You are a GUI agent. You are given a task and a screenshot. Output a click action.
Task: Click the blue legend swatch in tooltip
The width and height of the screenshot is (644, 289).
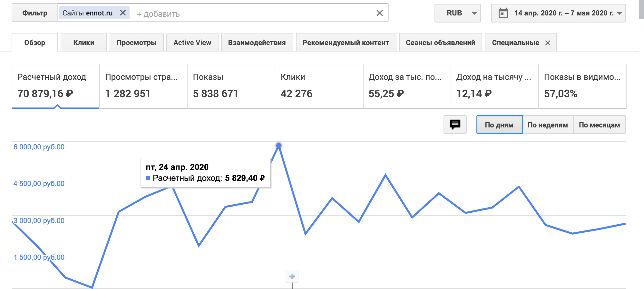coord(148,178)
